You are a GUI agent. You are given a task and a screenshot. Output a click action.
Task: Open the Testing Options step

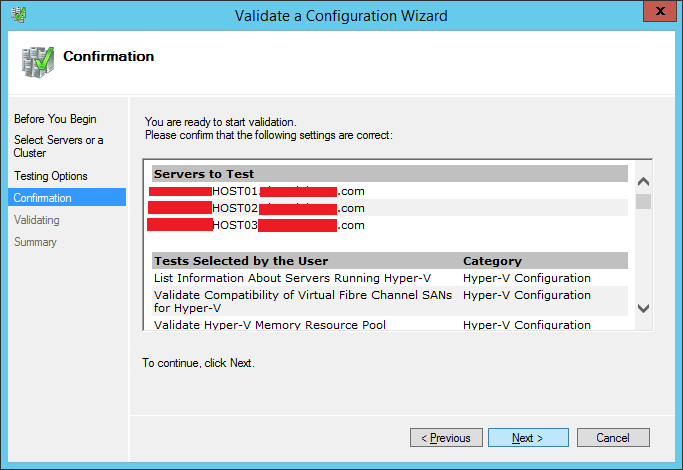point(51,176)
